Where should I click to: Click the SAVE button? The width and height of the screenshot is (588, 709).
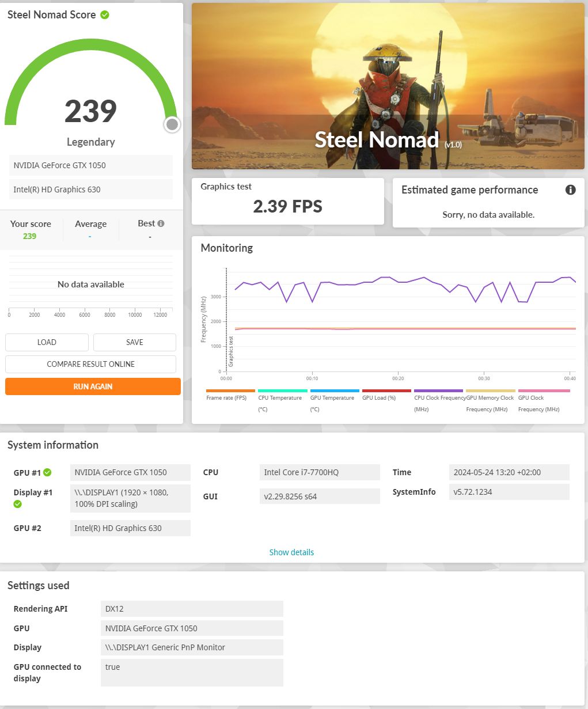(135, 342)
